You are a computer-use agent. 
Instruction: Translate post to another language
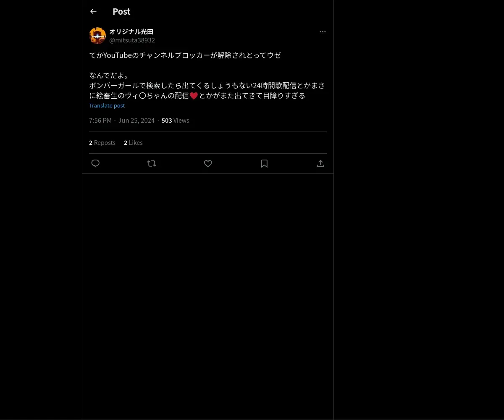pyautogui.click(x=107, y=105)
